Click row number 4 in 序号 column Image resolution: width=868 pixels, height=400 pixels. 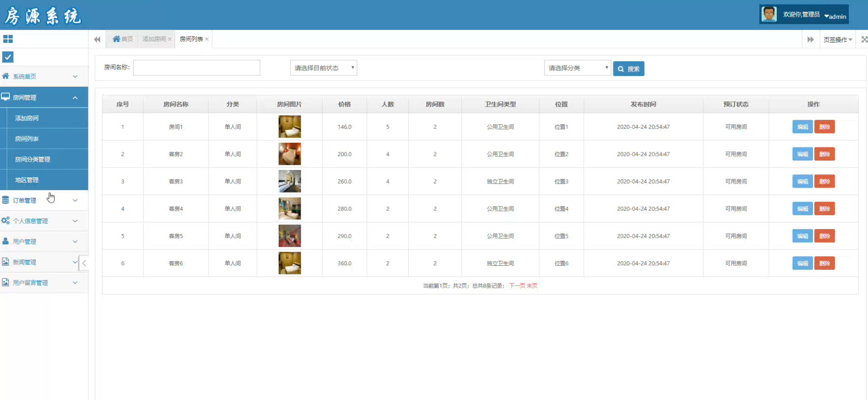[x=122, y=209]
